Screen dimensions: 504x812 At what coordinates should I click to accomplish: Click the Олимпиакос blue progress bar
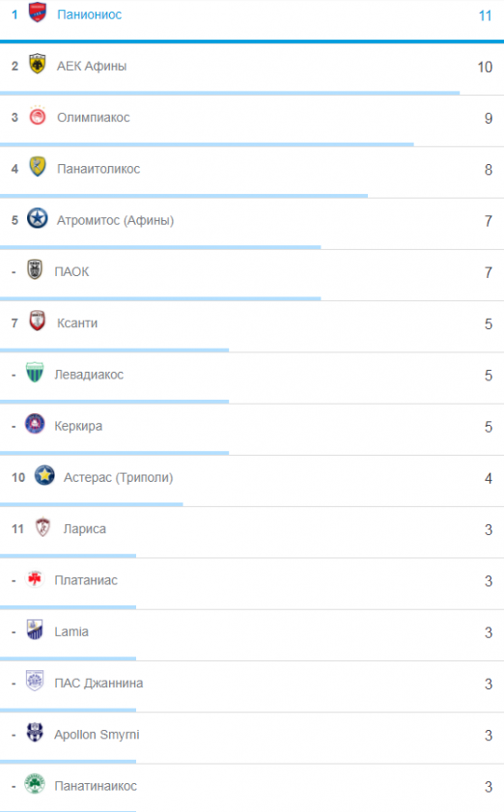(207, 145)
